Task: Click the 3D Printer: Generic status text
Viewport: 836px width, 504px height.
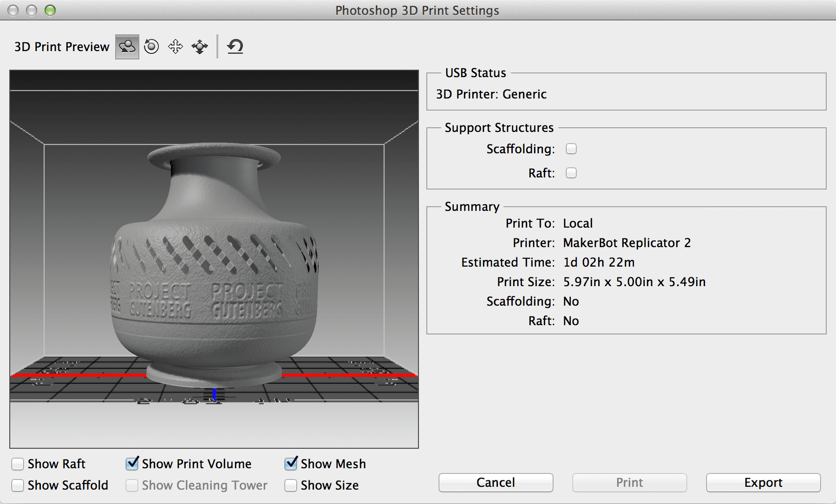Action: click(491, 94)
